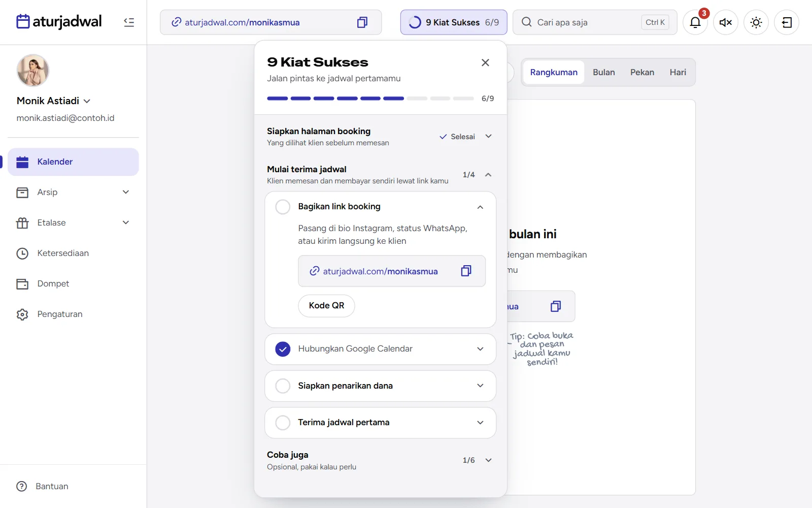Collapse Mulai terima jadwal section

point(488,175)
